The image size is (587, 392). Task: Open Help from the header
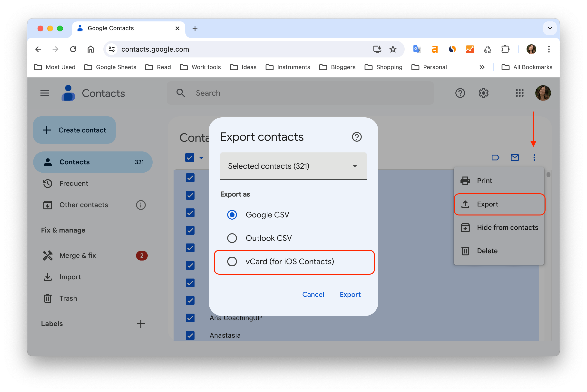coord(460,93)
